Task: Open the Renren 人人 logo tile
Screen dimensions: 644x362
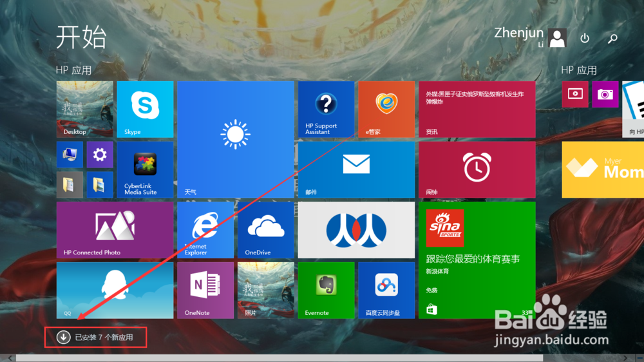Action: pyautogui.click(x=356, y=230)
